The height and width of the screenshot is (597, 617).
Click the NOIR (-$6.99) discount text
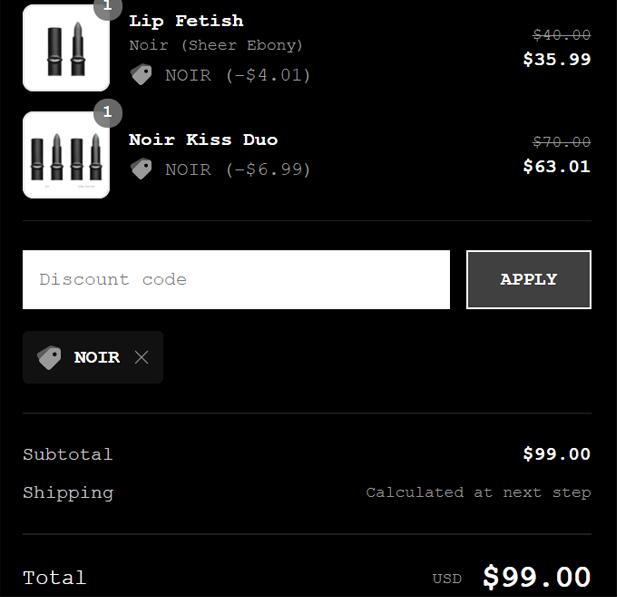pos(238,170)
